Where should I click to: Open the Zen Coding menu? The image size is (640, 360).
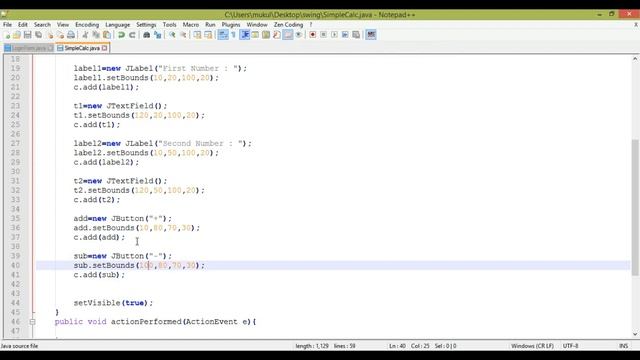[289, 24]
